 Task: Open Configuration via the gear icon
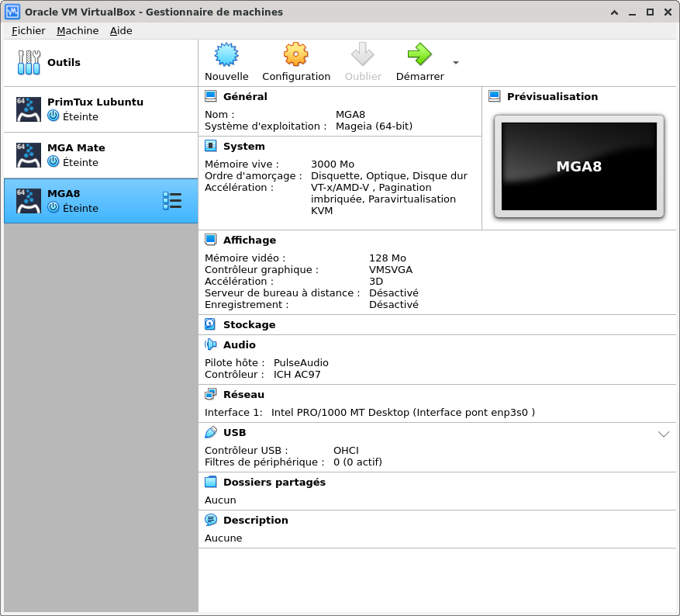[295, 54]
